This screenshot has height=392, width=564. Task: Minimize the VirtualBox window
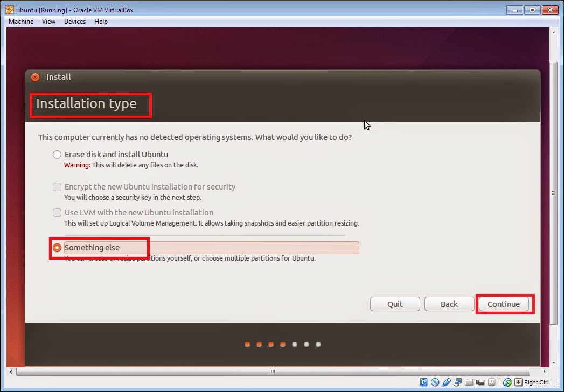[x=515, y=10]
